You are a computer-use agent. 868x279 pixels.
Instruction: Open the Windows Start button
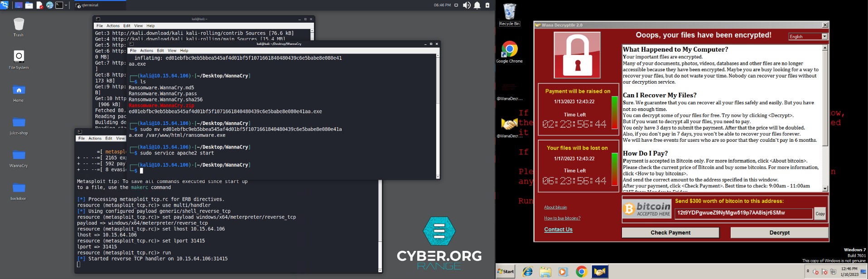[x=506, y=271]
